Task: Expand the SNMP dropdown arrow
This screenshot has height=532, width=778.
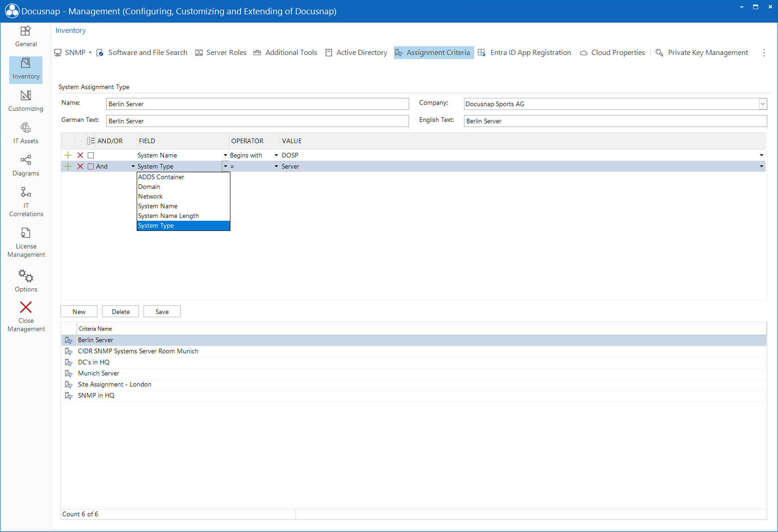Action: (90, 53)
